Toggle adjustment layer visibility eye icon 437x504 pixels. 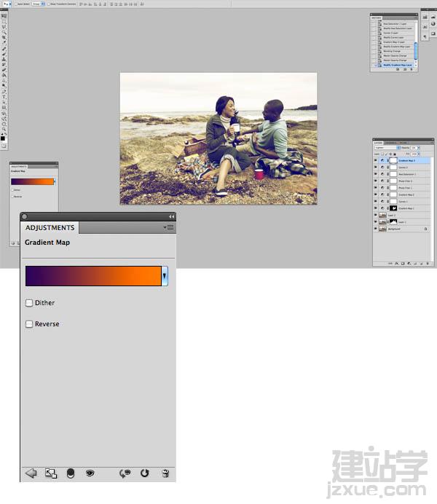click(90, 473)
